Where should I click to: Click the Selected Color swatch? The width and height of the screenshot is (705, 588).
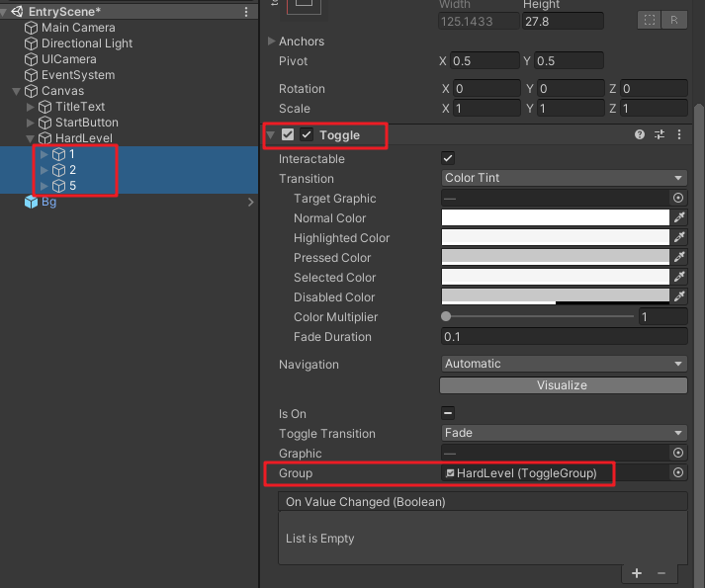pos(556,277)
